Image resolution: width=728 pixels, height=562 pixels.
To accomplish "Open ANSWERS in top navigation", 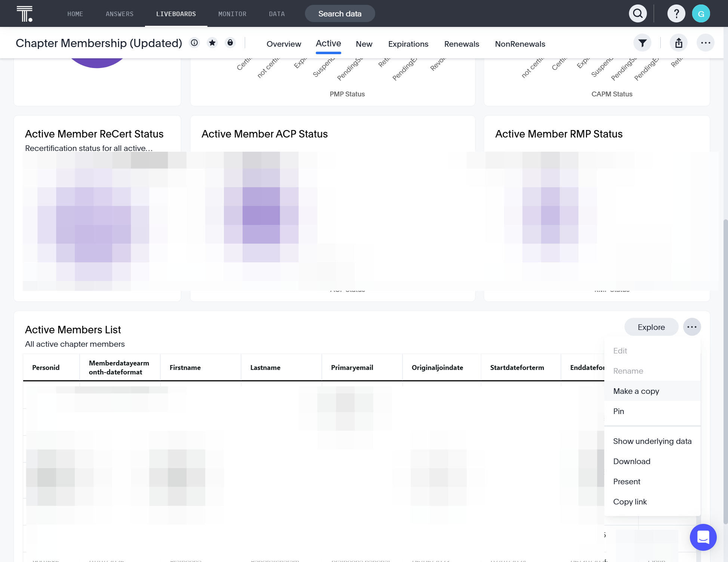I will click(120, 14).
